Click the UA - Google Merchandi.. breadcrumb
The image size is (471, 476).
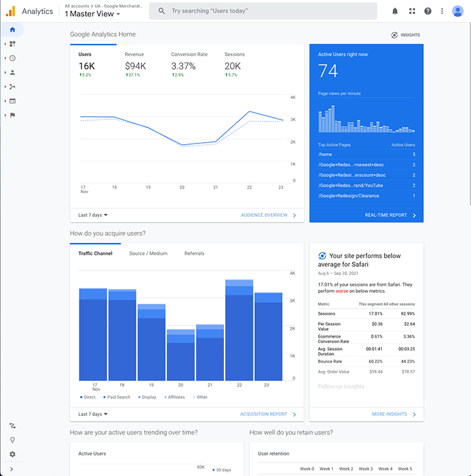[x=119, y=6]
